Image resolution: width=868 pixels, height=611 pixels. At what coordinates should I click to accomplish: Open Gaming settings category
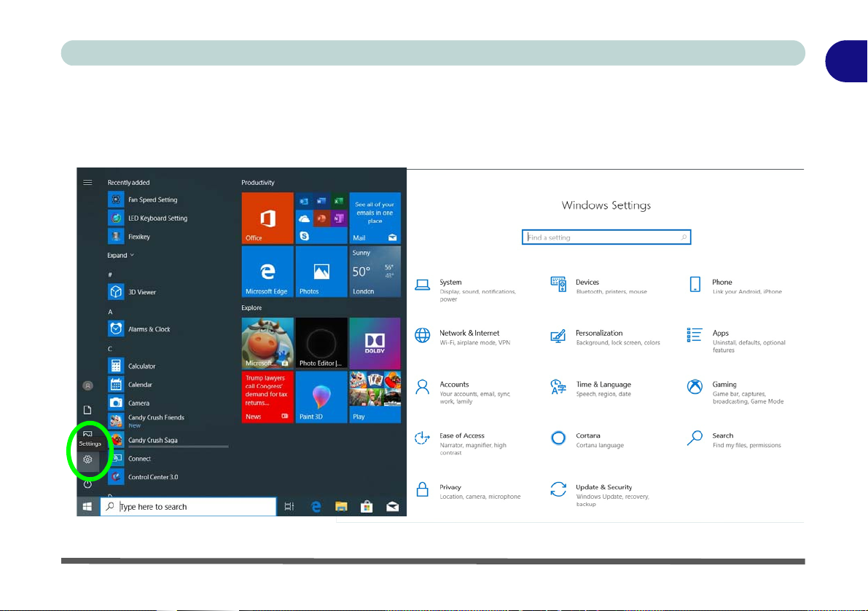point(735,392)
